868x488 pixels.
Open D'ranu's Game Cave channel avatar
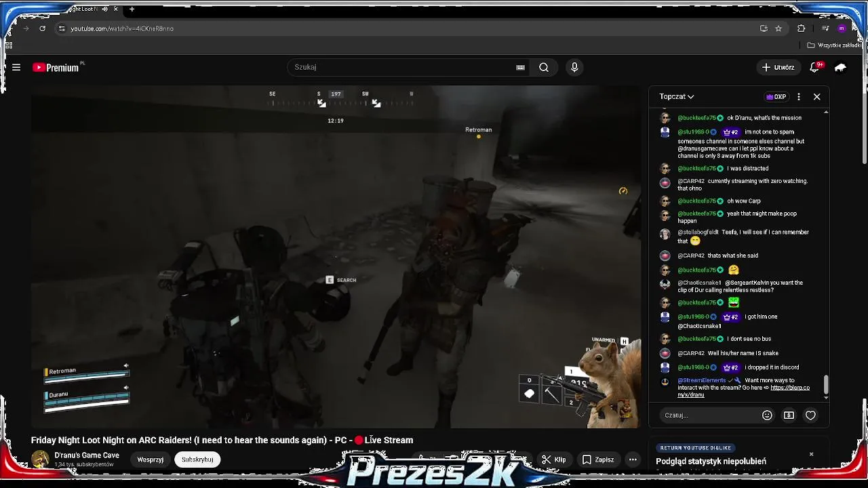click(40, 460)
